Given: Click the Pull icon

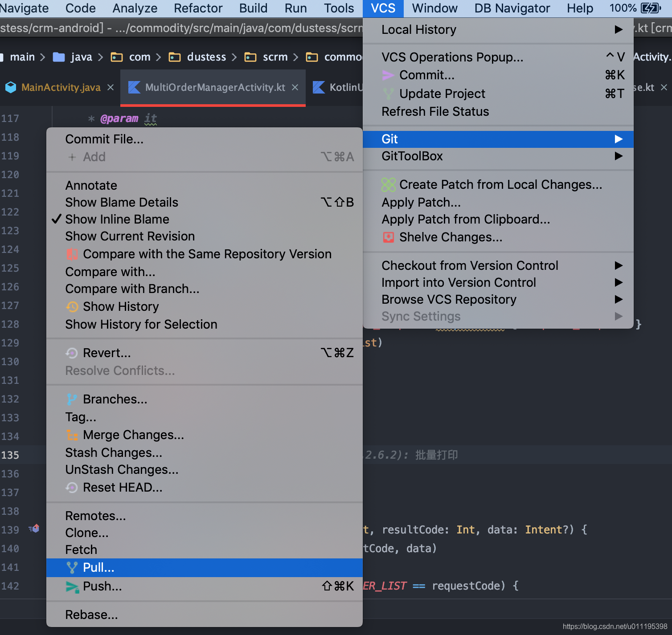Looking at the screenshot, I should click(72, 567).
